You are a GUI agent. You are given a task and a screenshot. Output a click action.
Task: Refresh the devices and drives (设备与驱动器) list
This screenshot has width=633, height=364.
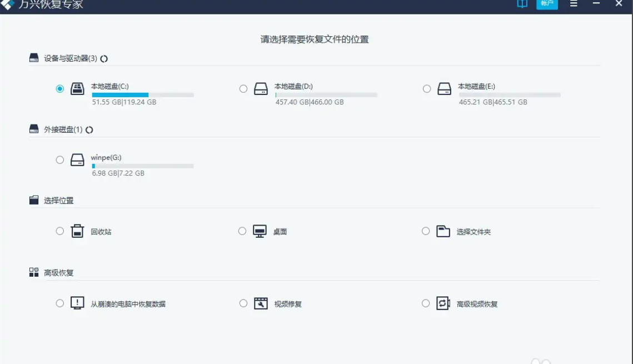pyautogui.click(x=104, y=58)
